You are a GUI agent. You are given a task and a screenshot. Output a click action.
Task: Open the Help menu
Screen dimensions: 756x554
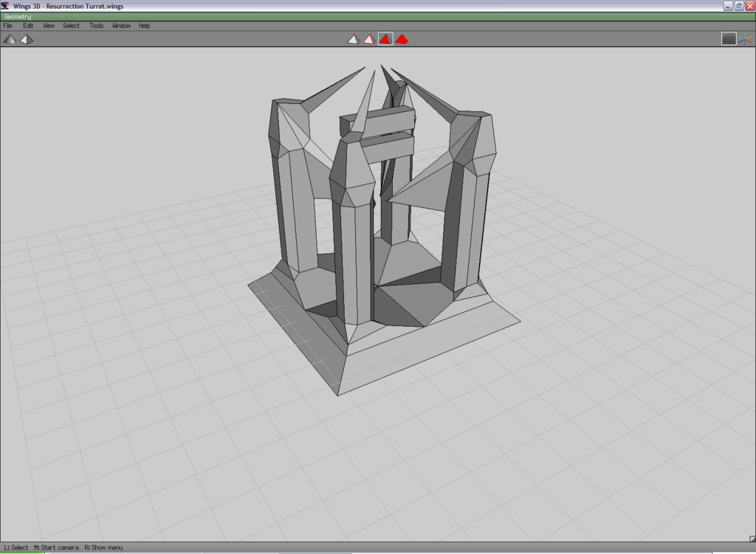point(145,26)
